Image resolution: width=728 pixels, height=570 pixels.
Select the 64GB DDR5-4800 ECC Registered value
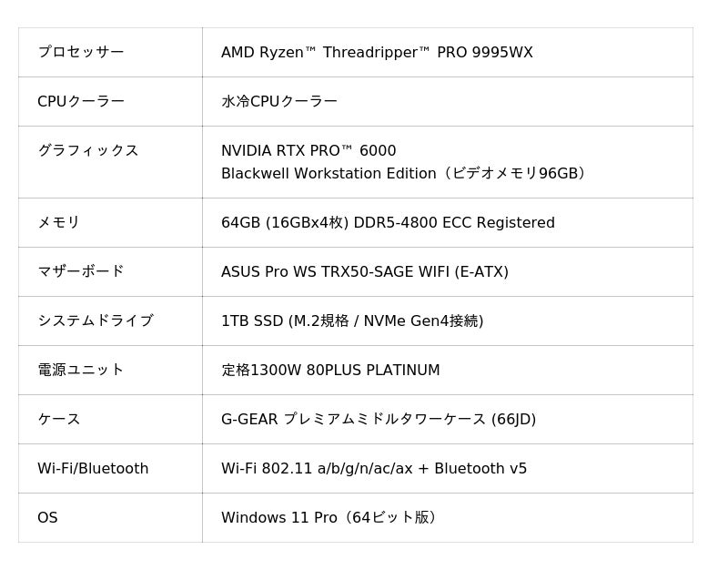pos(388,222)
